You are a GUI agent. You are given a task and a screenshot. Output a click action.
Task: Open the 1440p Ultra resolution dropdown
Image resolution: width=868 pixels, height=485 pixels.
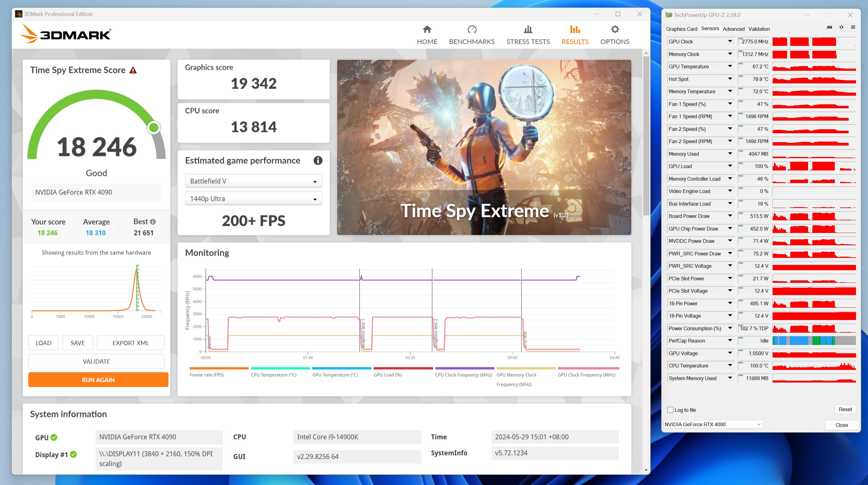[x=253, y=199]
